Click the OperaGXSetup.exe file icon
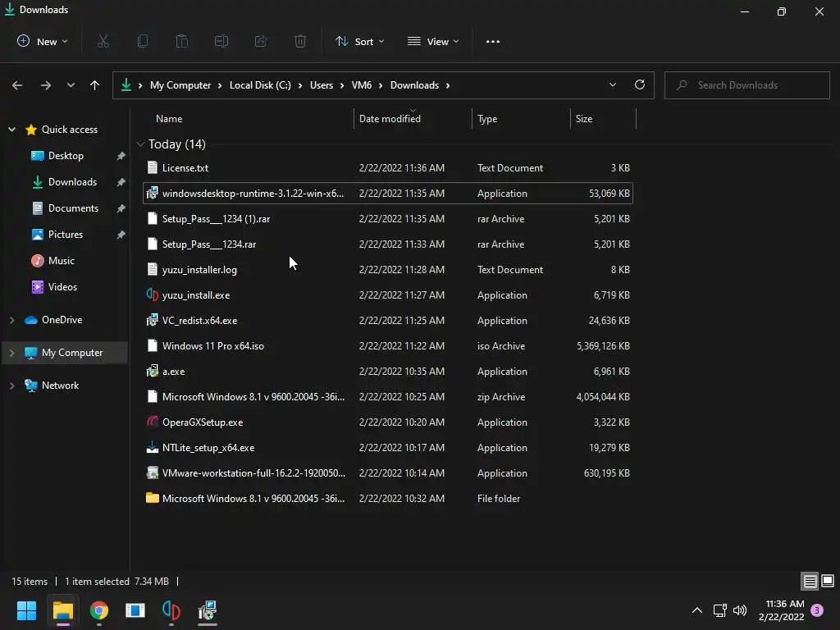The width and height of the screenshot is (840, 630). click(152, 422)
